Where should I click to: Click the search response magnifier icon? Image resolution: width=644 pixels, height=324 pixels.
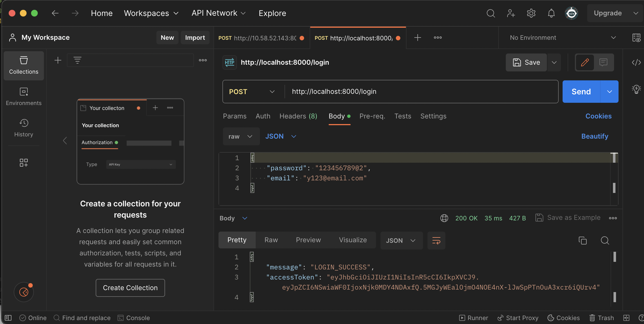point(605,240)
